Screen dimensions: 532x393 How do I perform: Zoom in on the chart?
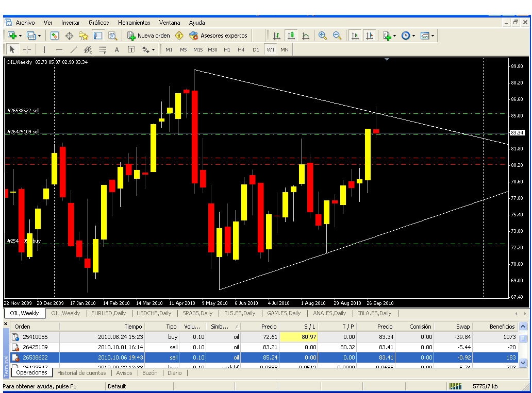323,36
